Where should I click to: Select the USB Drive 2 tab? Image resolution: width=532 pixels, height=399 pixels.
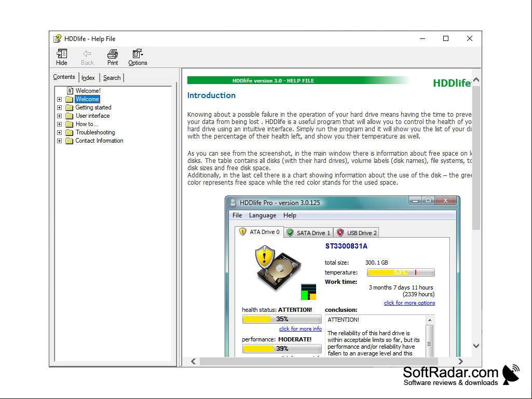[x=356, y=233]
